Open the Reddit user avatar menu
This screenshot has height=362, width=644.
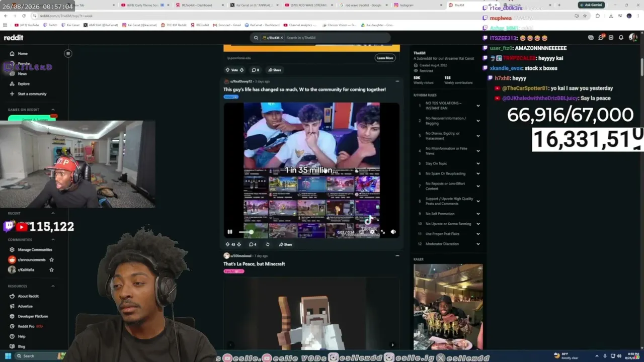pos(632,38)
